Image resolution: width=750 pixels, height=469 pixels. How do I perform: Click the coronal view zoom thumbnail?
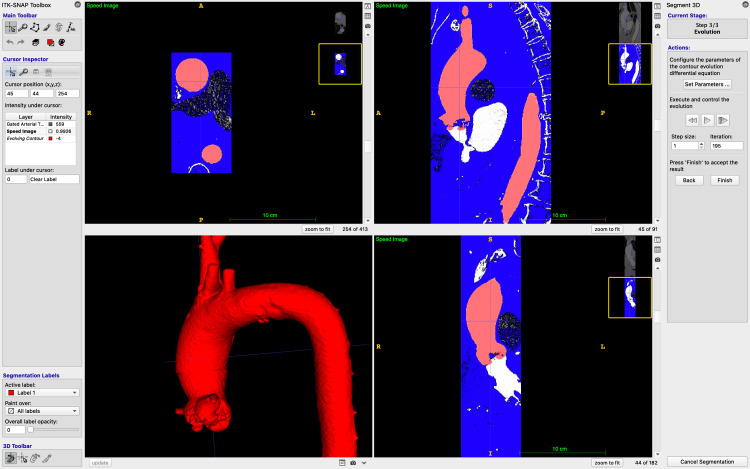click(x=630, y=297)
